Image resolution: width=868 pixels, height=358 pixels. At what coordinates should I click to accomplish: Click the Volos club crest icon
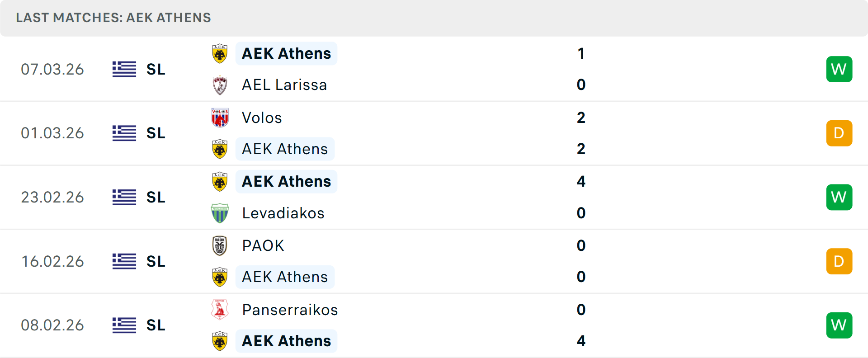coord(220,118)
